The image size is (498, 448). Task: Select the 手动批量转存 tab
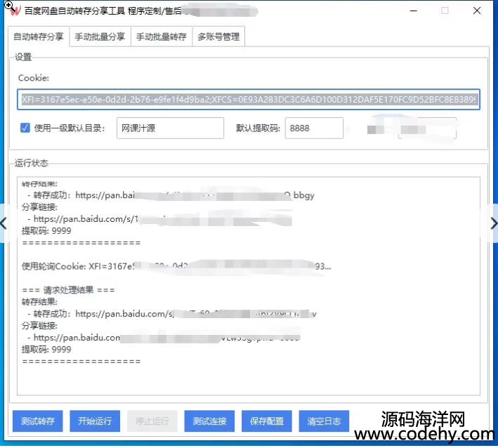point(162,37)
